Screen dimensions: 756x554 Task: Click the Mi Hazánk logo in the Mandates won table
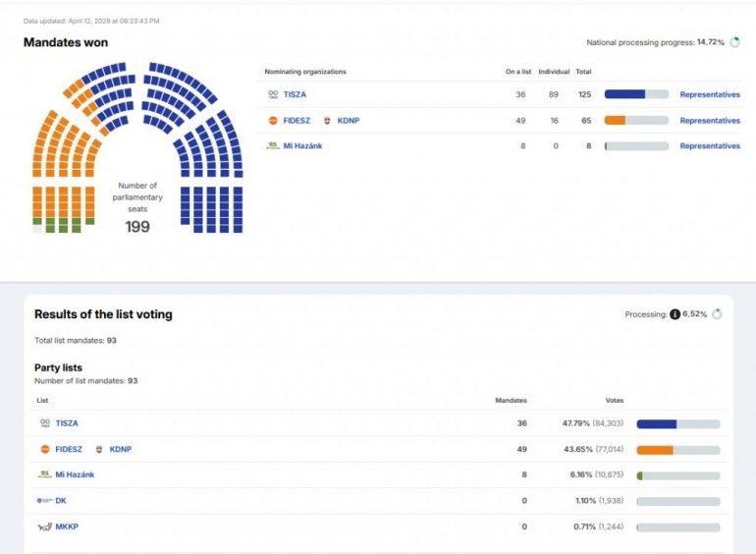pos(273,145)
